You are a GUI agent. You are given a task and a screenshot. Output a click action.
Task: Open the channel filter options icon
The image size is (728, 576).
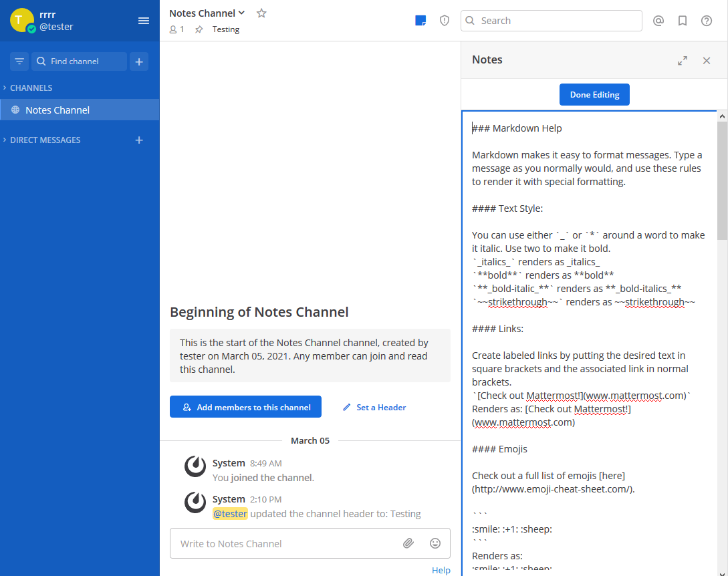click(19, 61)
